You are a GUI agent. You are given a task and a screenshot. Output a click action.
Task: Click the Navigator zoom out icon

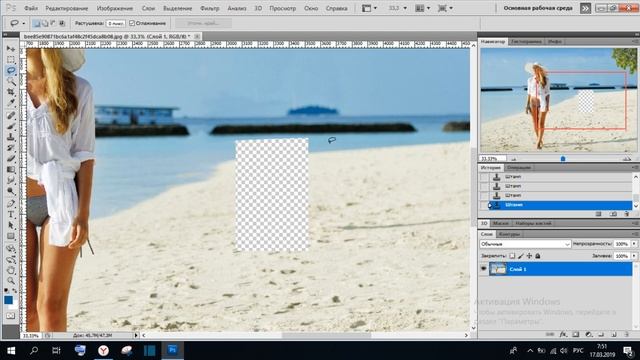point(513,159)
